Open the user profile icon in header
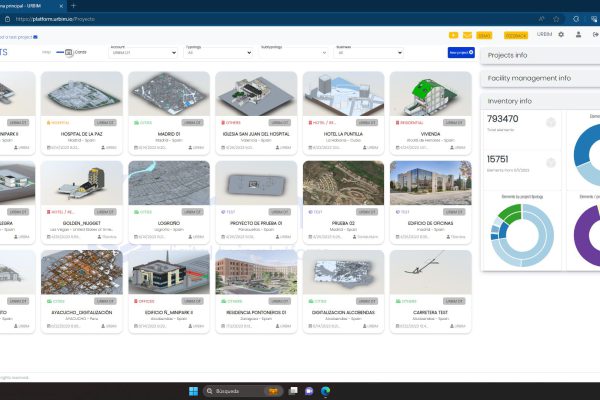The height and width of the screenshot is (400, 600). 579,34
